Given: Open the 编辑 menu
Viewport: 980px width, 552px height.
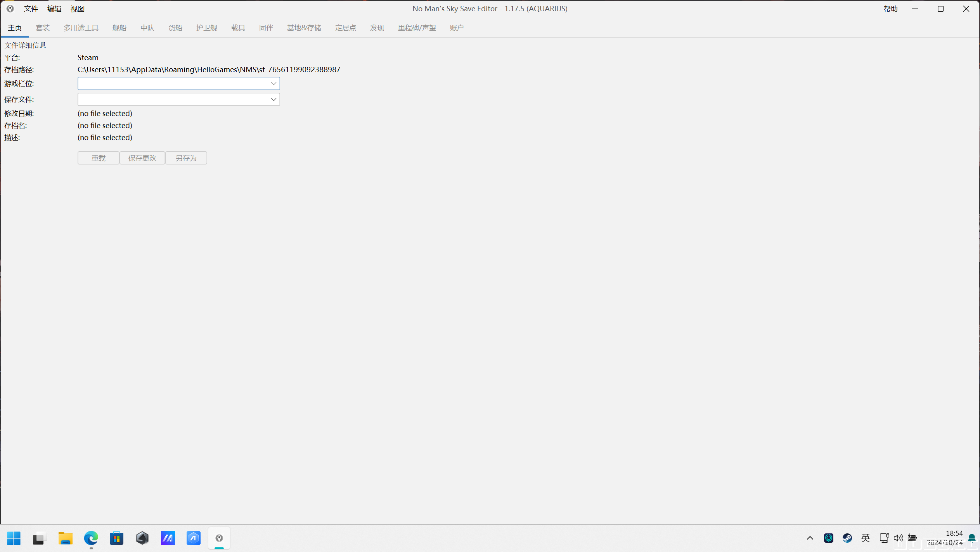Looking at the screenshot, I should coord(54,9).
